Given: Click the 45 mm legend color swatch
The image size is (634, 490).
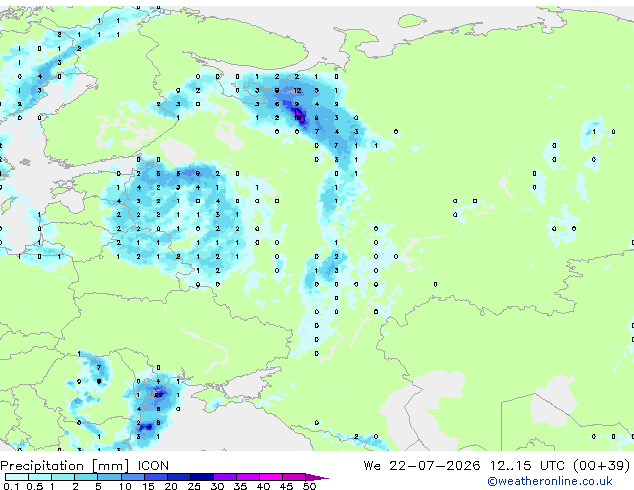Looking at the screenshot, I should click(294, 477).
